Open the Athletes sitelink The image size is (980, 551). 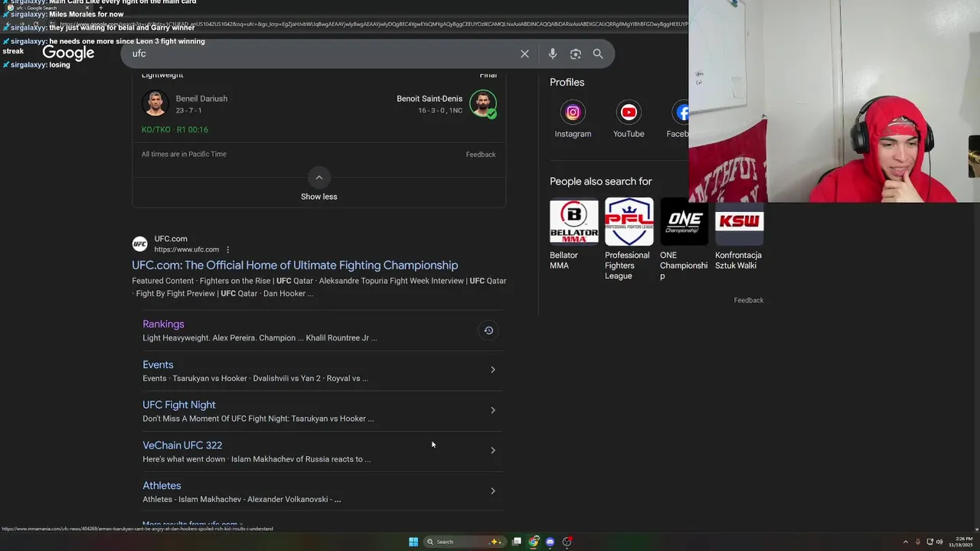click(162, 486)
